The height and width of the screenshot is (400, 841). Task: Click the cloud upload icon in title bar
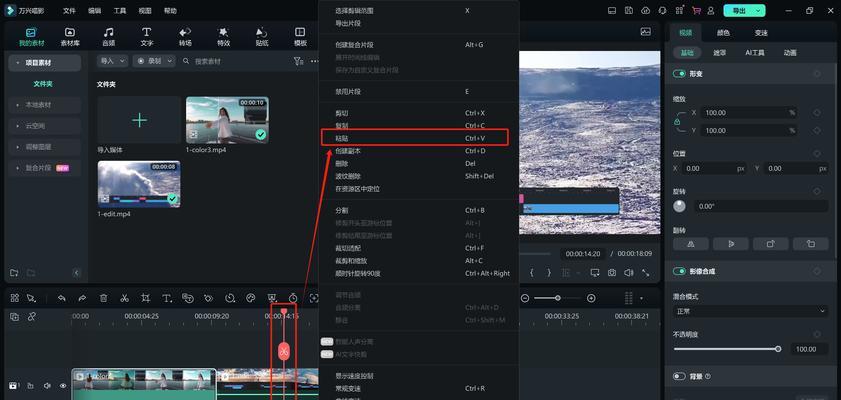click(x=646, y=11)
